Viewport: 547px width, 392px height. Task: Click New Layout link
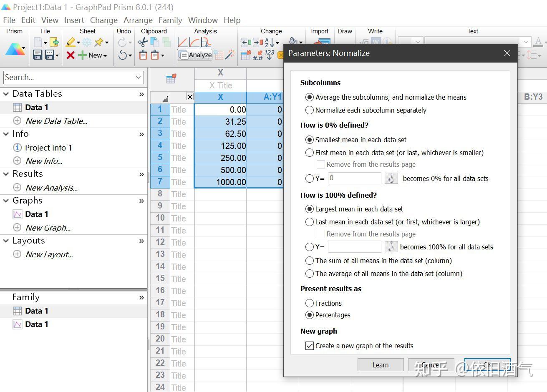tap(49, 254)
